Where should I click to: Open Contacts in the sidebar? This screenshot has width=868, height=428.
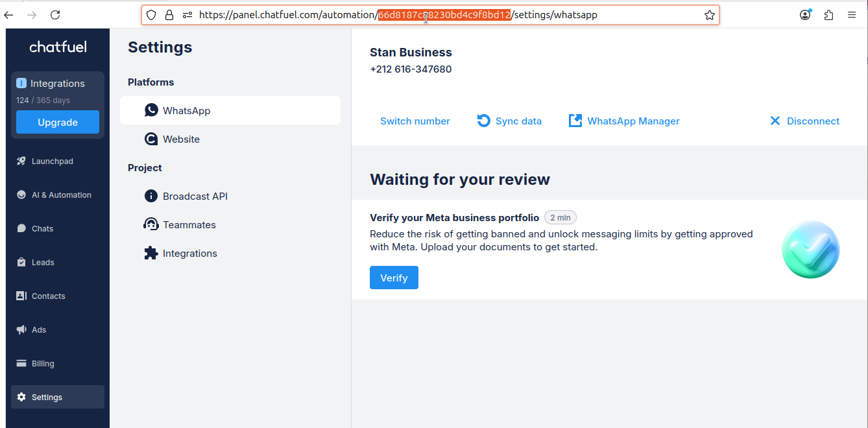coord(48,296)
